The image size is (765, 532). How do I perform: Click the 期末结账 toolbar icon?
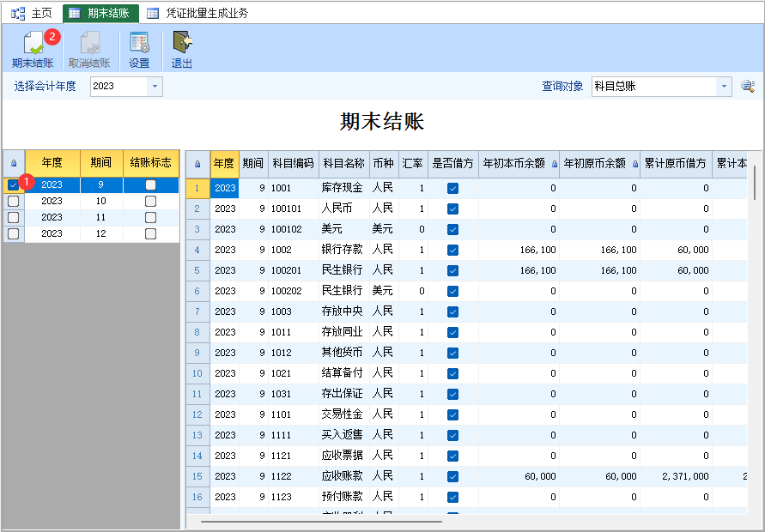coord(33,44)
